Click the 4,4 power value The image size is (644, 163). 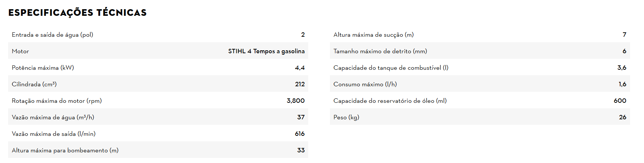[299, 68]
